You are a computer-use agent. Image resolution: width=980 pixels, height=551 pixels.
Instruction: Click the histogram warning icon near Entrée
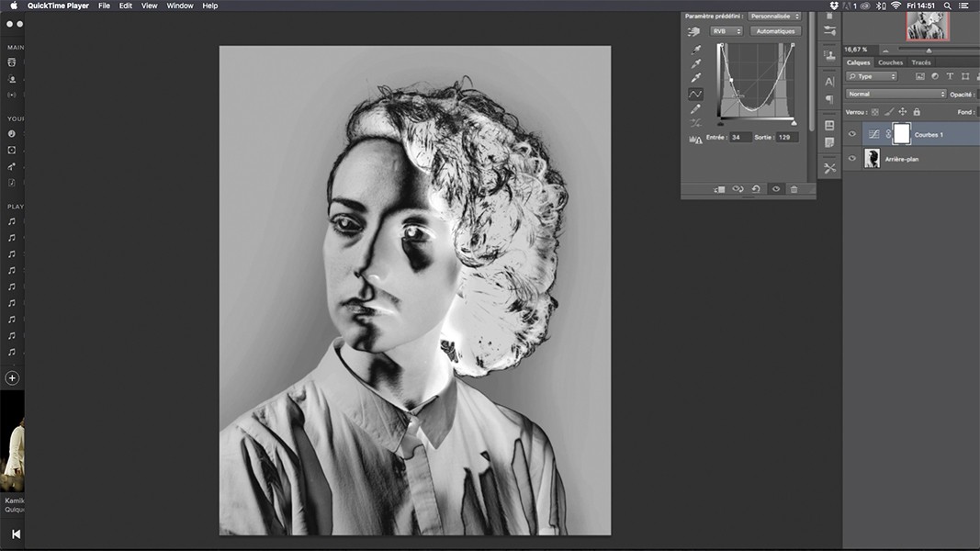click(x=695, y=139)
